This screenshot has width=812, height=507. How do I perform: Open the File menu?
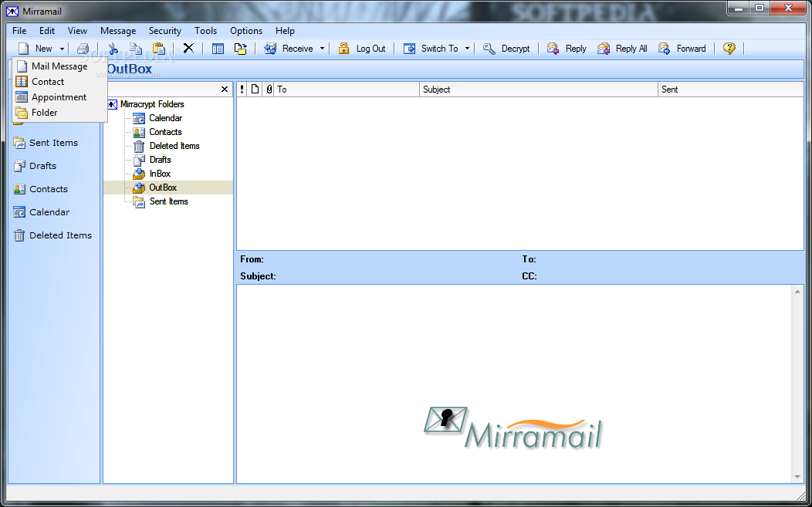coord(19,31)
